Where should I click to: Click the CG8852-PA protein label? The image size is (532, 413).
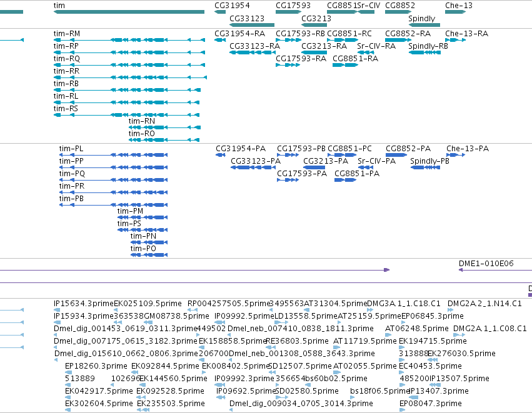click(x=408, y=149)
